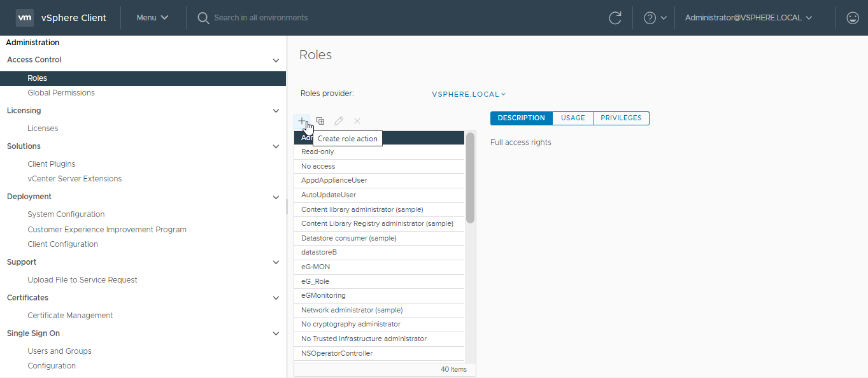Open Users and Groups
The height and width of the screenshot is (378, 868).
click(59, 351)
